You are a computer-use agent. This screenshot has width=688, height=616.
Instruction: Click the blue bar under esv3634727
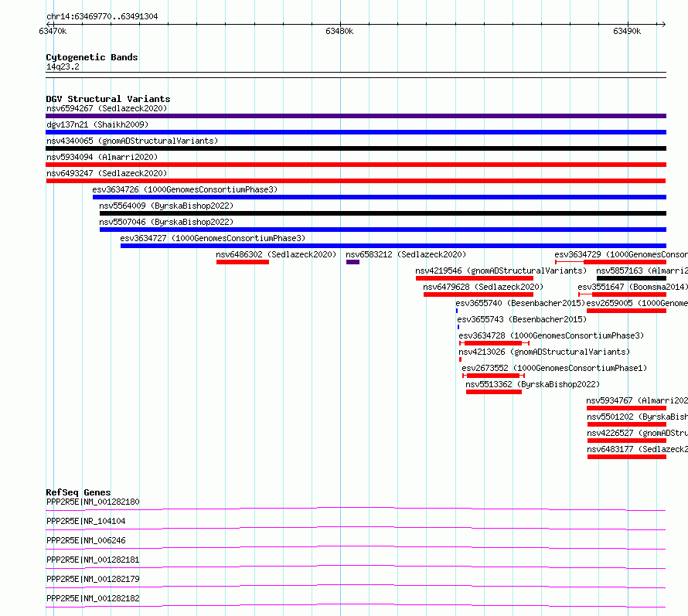coord(393,246)
